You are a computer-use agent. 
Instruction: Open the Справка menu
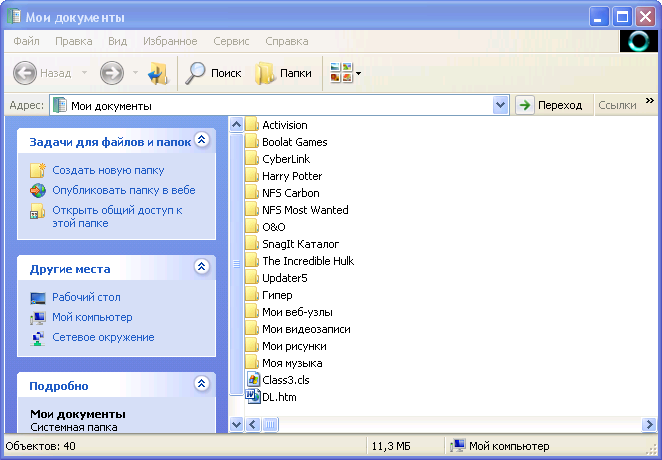(287, 41)
